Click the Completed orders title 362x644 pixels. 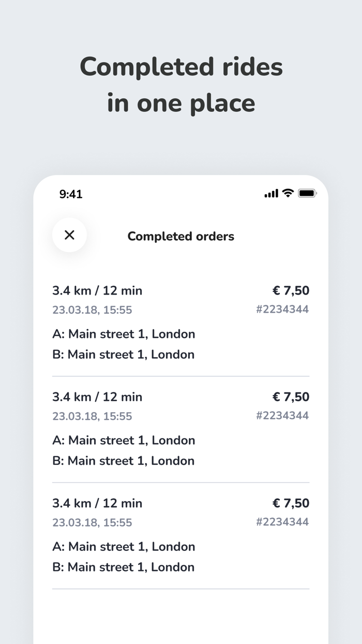[180, 236]
